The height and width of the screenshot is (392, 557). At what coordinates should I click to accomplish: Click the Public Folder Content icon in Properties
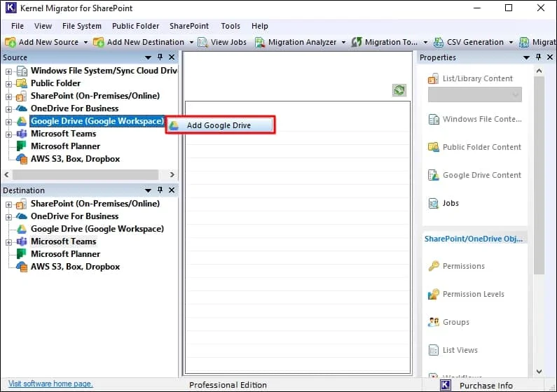(x=434, y=147)
